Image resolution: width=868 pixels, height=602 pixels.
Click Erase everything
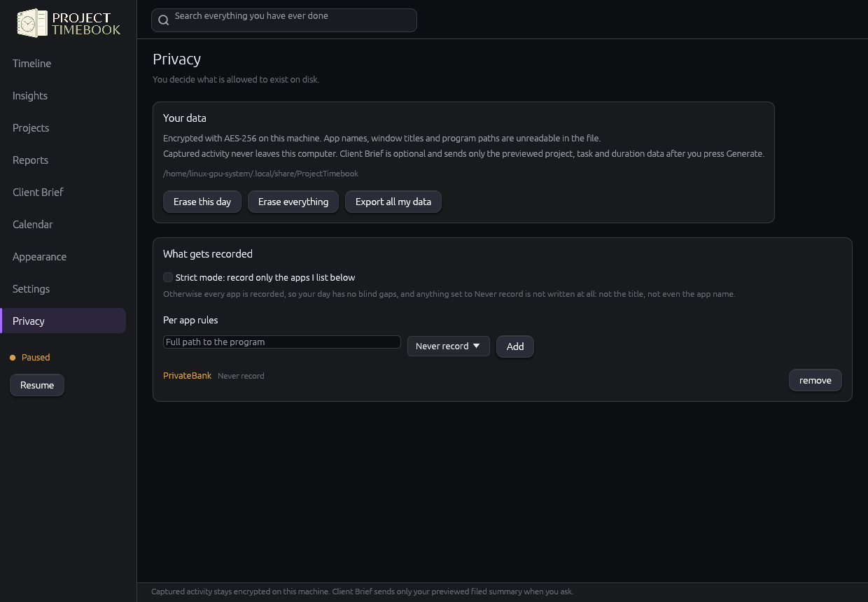[293, 202]
